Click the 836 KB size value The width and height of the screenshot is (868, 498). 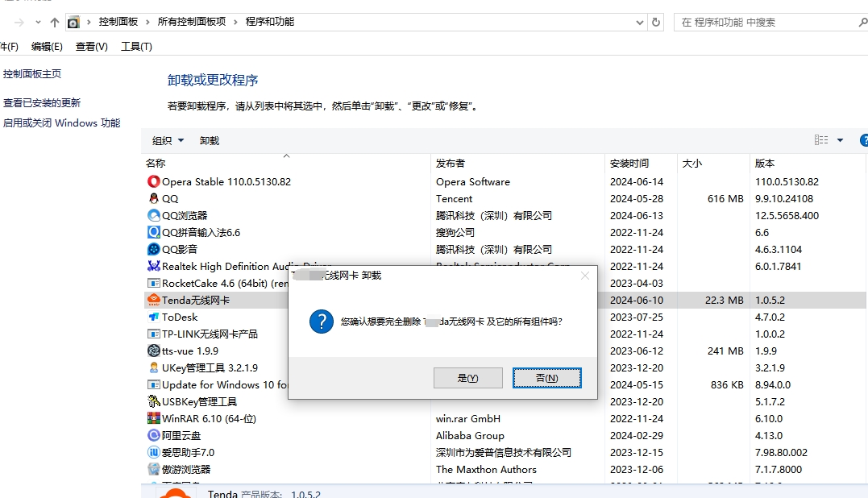727,384
